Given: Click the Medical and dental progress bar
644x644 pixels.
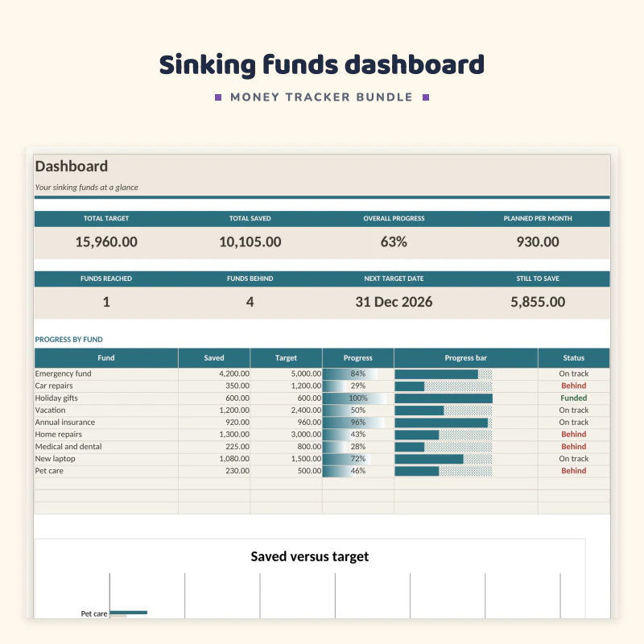Looking at the screenshot, I should point(444,447).
